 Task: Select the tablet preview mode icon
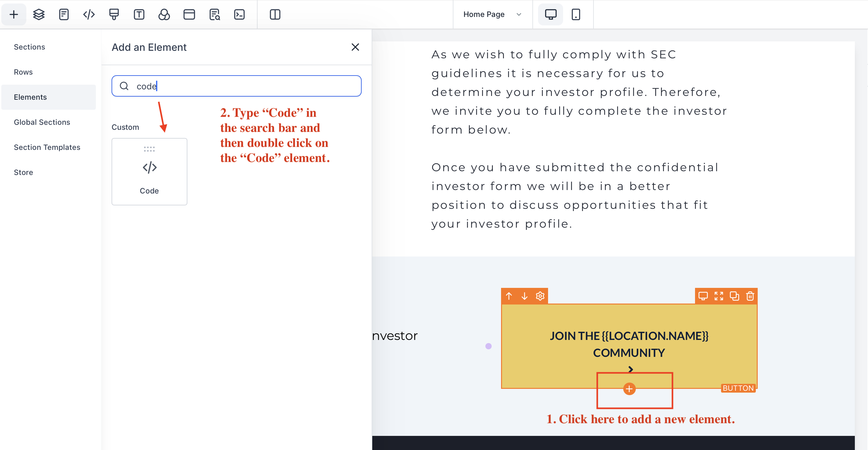[576, 14]
